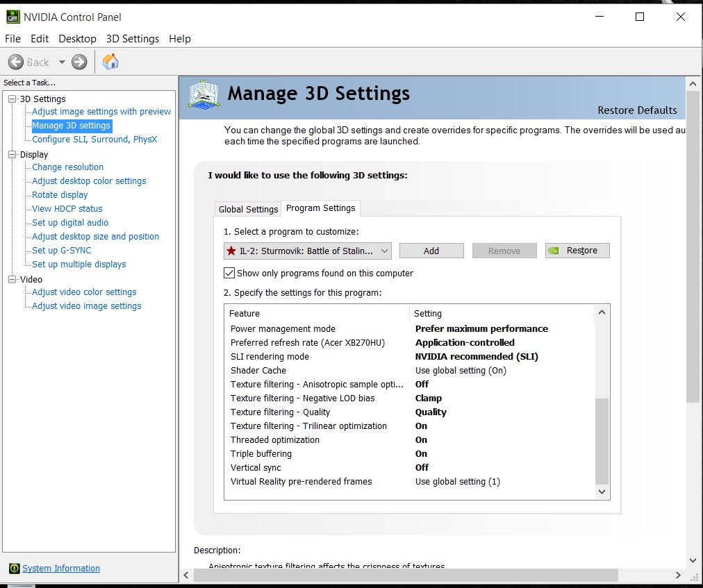Toggle Show only programs found on this computer
Image resolution: width=703 pixels, height=588 pixels.
(229, 273)
